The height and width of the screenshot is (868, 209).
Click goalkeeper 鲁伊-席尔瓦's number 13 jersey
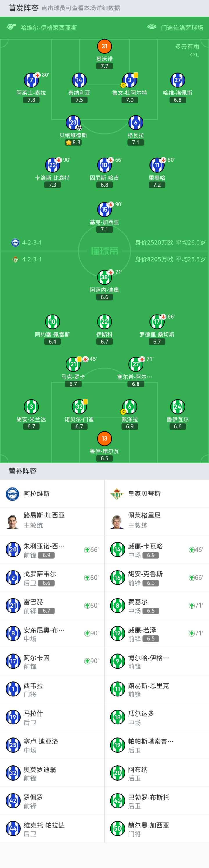click(104, 438)
